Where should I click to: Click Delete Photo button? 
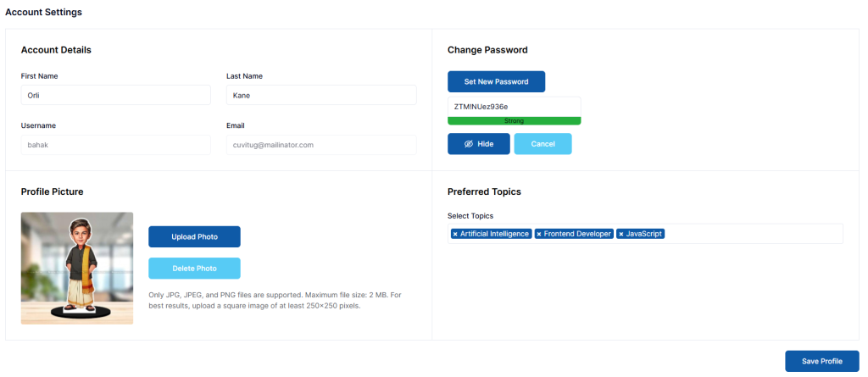(194, 269)
